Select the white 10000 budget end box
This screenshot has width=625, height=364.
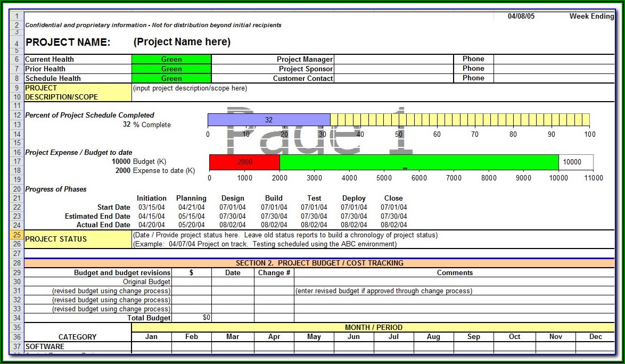575,162
